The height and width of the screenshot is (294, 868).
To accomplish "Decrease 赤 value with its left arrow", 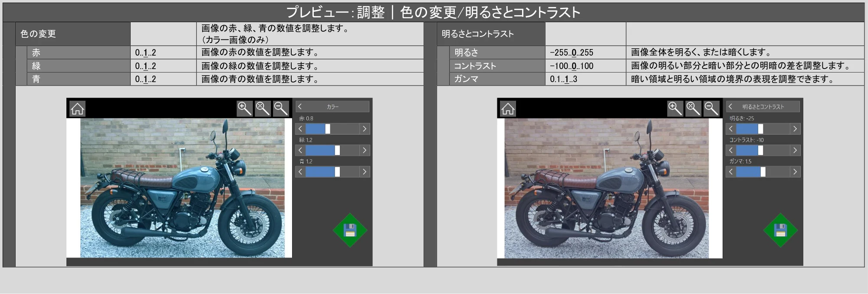I will (300, 129).
